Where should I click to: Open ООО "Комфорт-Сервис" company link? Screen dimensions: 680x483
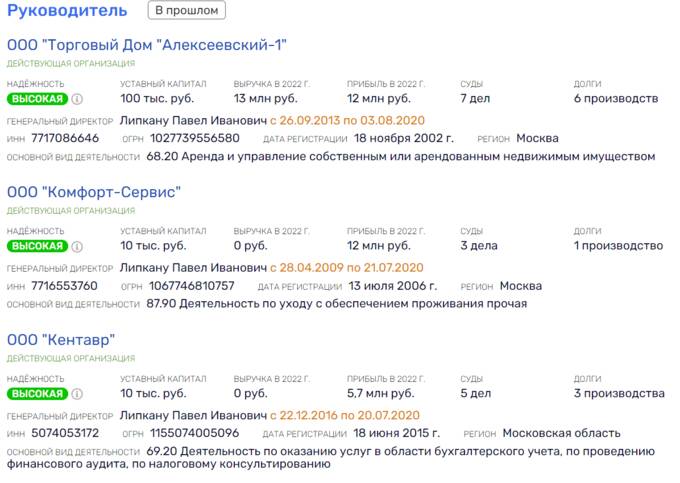(x=94, y=192)
